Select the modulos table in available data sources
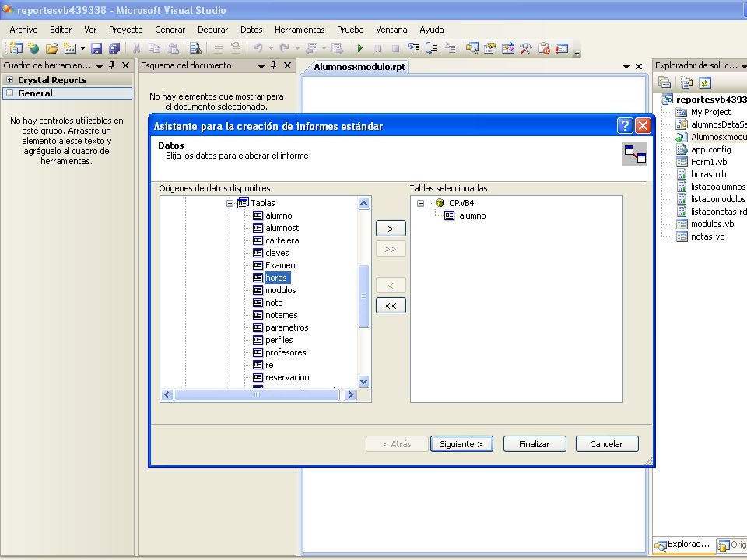The width and height of the screenshot is (747, 560). 281,290
